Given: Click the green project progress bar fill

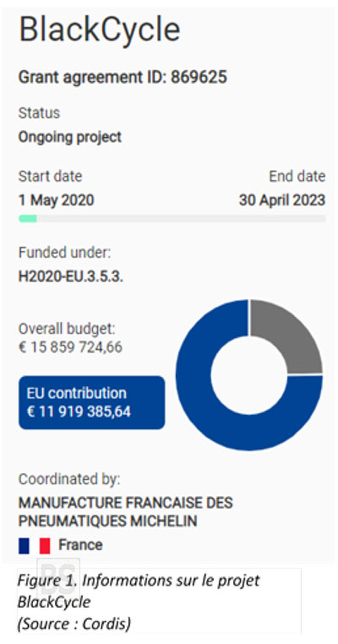Looking at the screenshot, I should point(28,219).
